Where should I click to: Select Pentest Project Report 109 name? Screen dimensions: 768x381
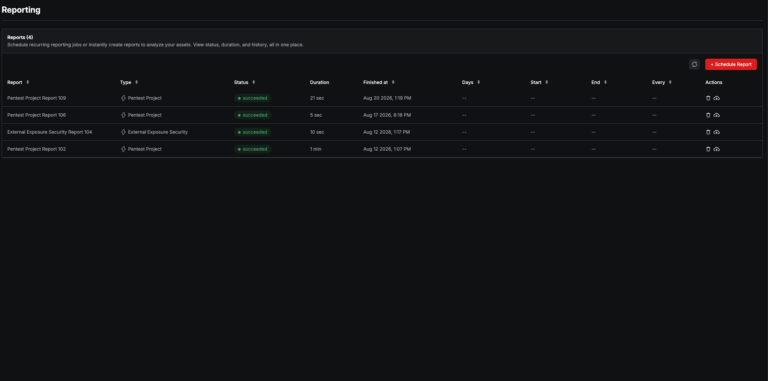coord(36,98)
